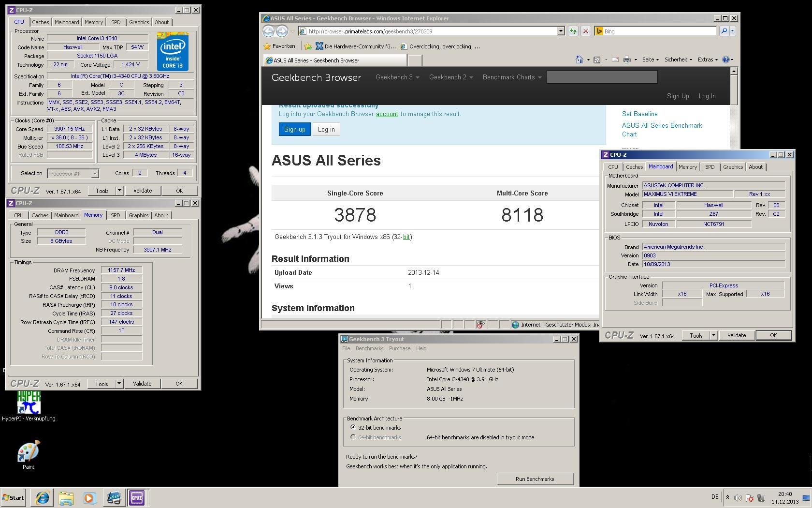Click the blue Sign up button
Viewport: 812px width, 508px height.
[x=294, y=129]
